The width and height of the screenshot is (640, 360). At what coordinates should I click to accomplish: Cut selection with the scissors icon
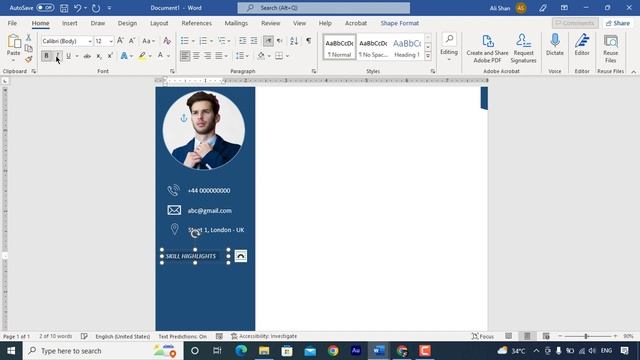tap(28, 38)
